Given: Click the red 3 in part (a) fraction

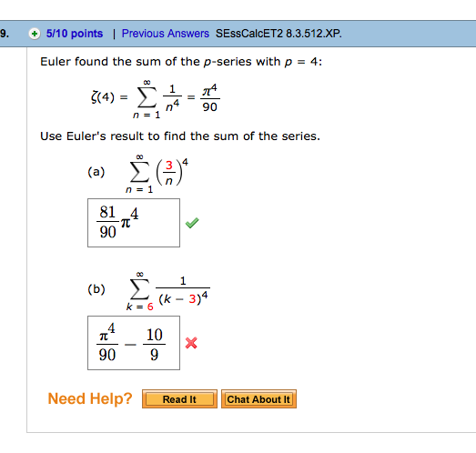Looking at the screenshot, I should pyautogui.click(x=169, y=165).
